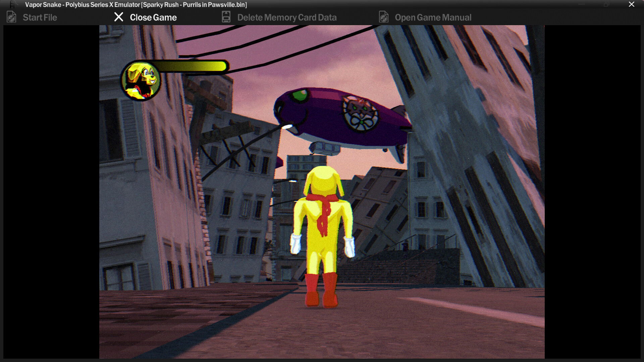Click the game manual document icon
Image resolution: width=644 pixels, height=362 pixels.
click(383, 17)
